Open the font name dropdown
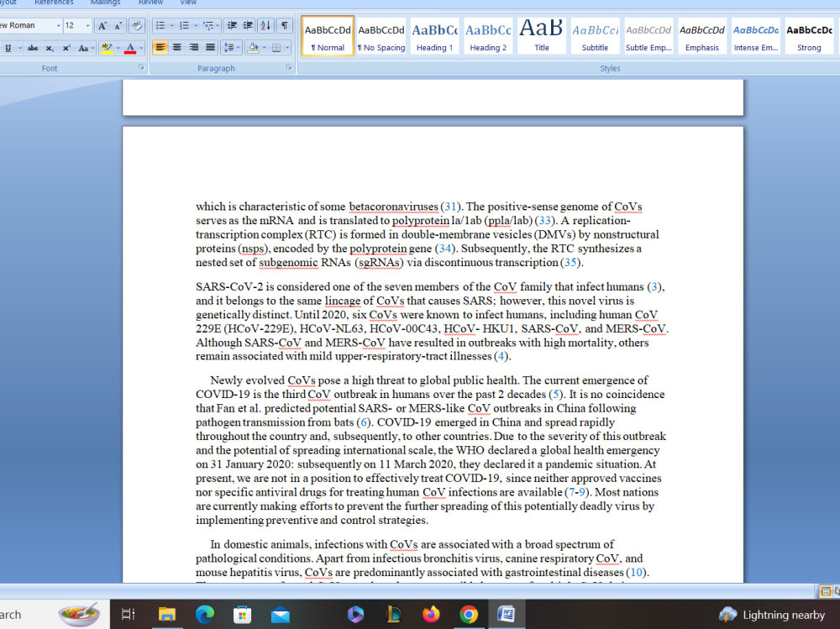 coord(59,25)
